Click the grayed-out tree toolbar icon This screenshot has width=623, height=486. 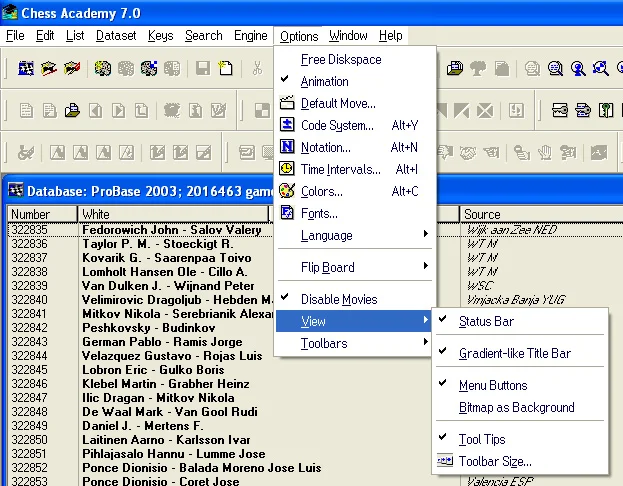coord(478,68)
